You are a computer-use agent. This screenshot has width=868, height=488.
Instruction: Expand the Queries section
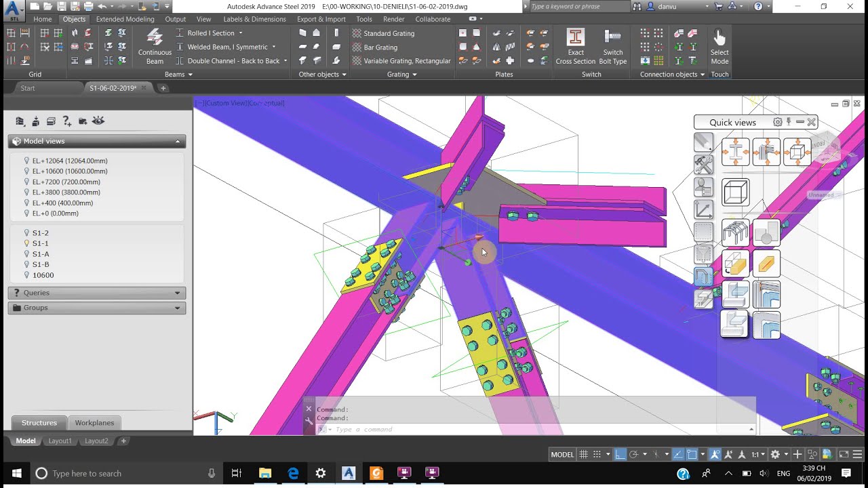point(96,293)
